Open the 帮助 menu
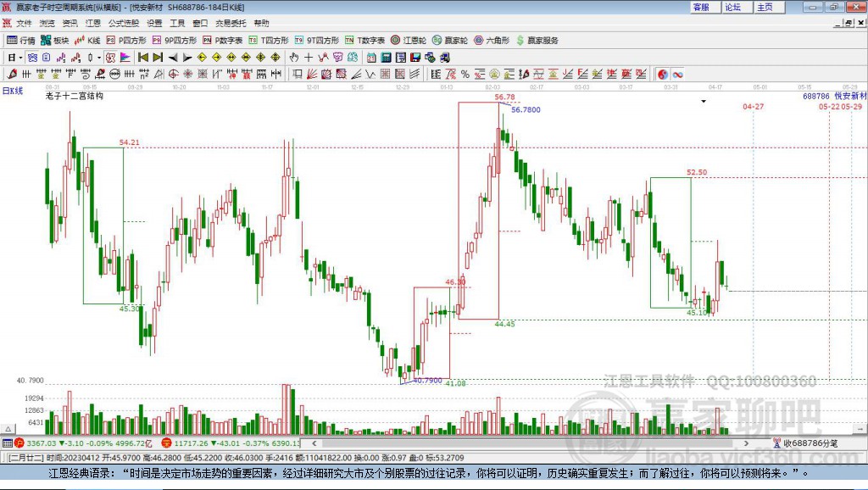This screenshot has height=490, width=868. click(261, 23)
